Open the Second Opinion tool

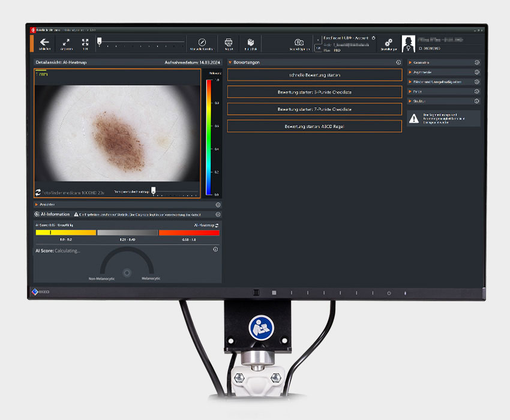(299, 44)
